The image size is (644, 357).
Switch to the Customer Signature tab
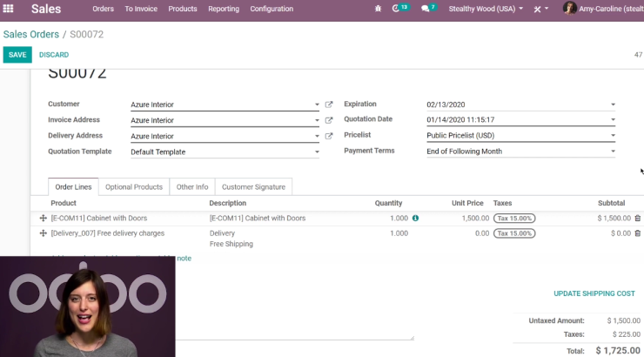click(253, 187)
